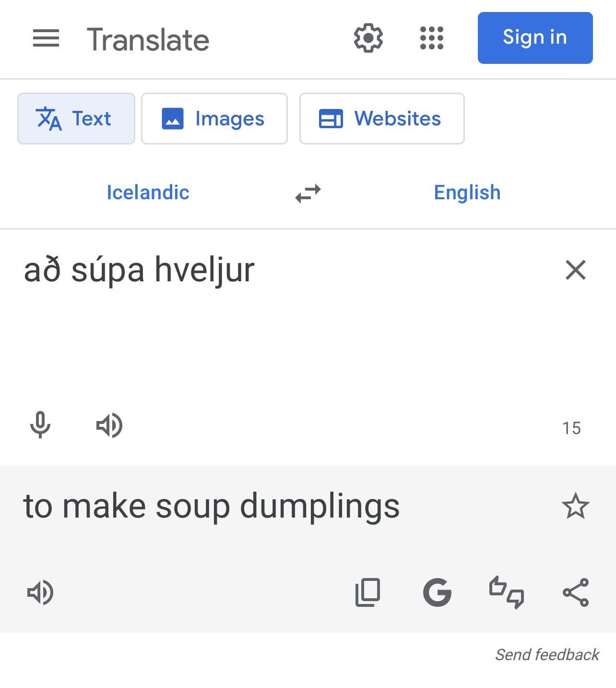Image resolution: width=616 pixels, height=688 pixels.
Task: Choose Icelandic source language selector
Action: click(x=148, y=193)
